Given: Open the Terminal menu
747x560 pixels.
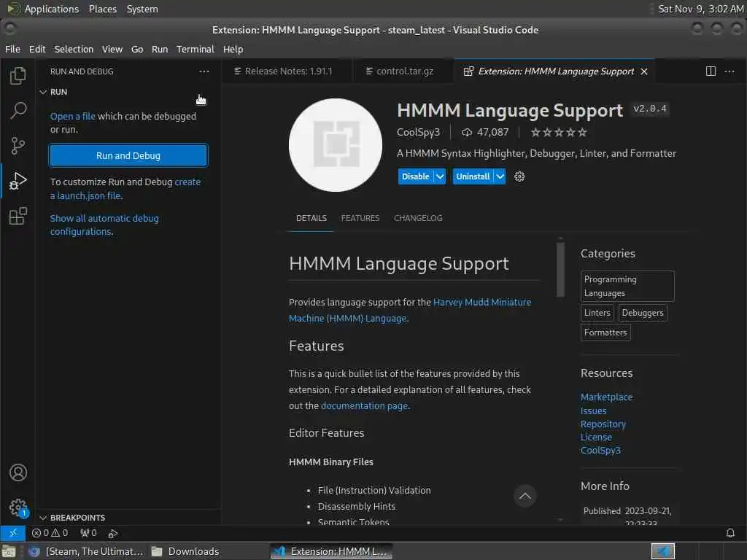Looking at the screenshot, I should pyautogui.click(x=196, y=49).
